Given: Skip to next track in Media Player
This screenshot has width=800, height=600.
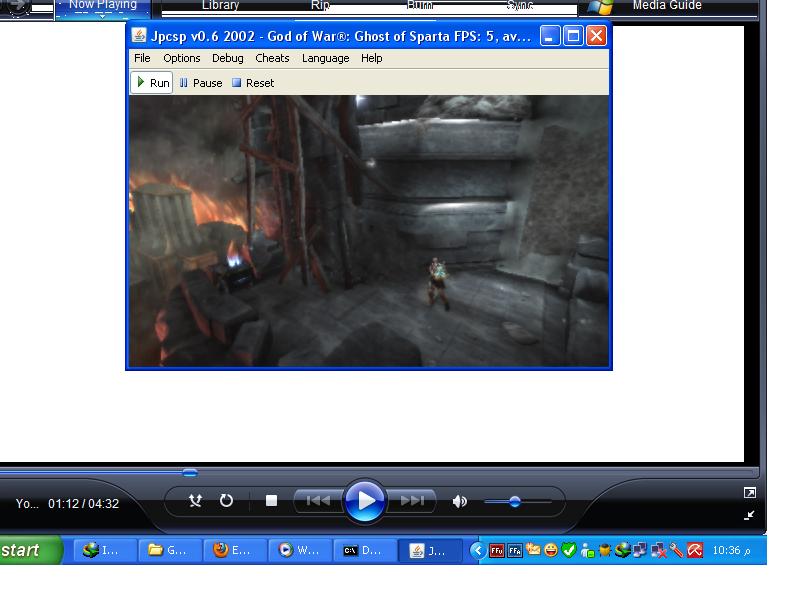Looking at the screenshot, I should 412,501.
